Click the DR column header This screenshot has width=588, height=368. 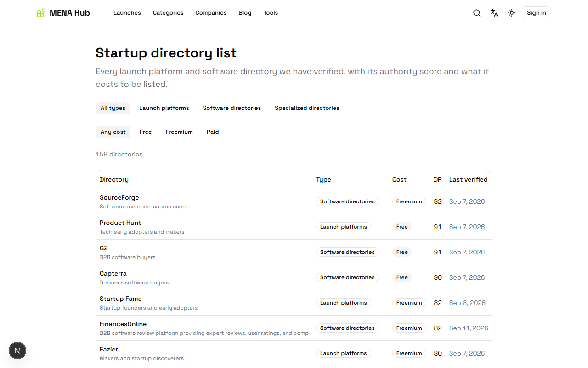click(438, 179)
